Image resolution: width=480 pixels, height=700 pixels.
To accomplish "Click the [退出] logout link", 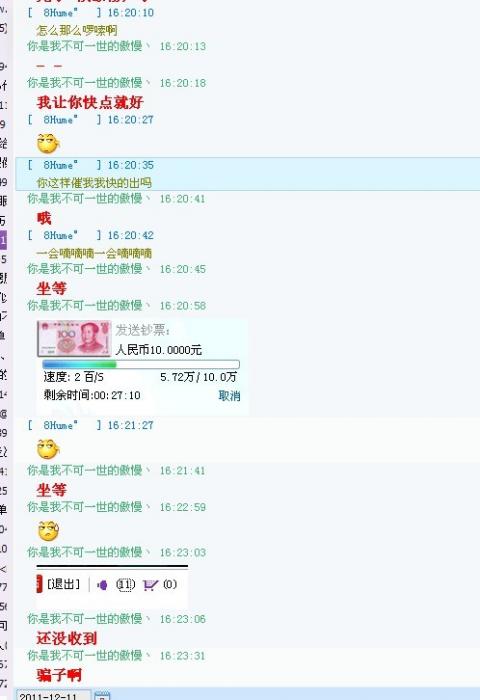I will [x=63, y=584].
